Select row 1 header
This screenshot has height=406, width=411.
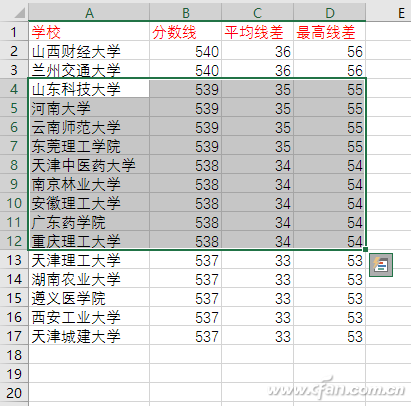click(x=14, y=31)
